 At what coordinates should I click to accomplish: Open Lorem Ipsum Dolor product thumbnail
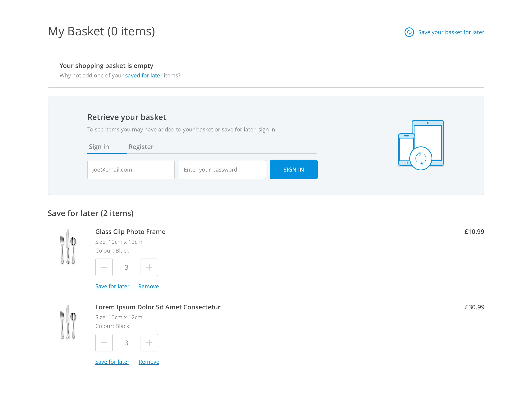(68, 322)
